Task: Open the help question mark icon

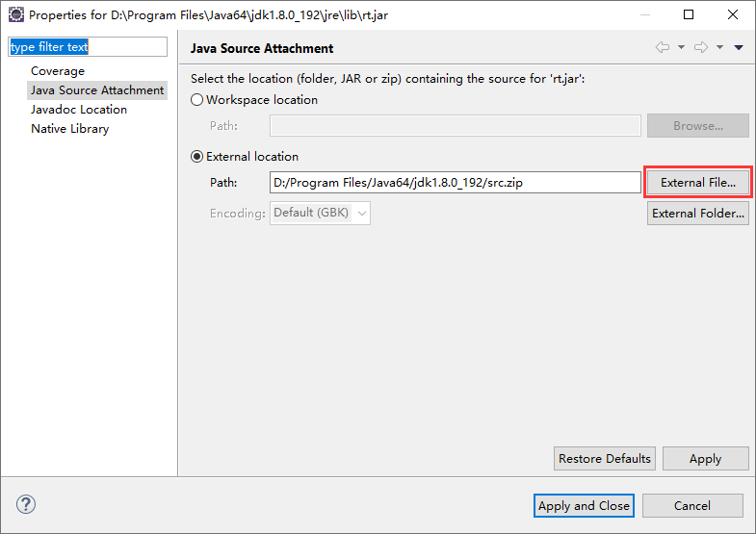Action: pos(26,504)
